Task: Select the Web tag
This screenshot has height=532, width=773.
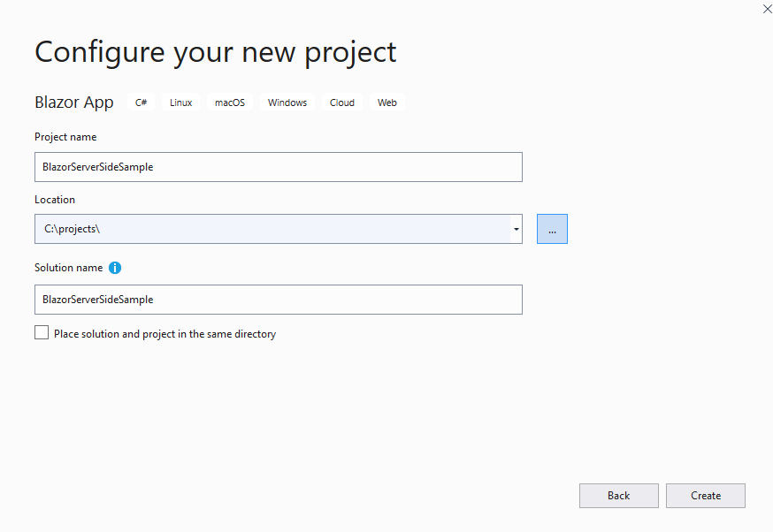Action: tap(387, 103)
